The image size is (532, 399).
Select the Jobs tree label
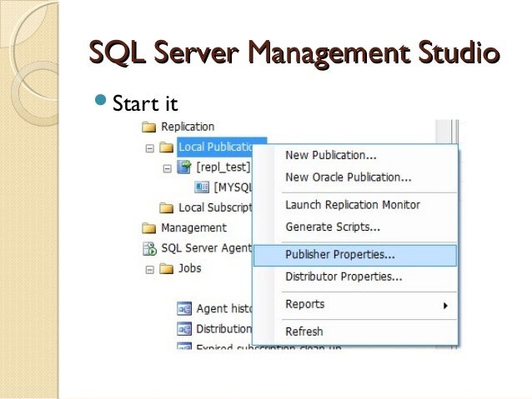[x=189, y=268]
